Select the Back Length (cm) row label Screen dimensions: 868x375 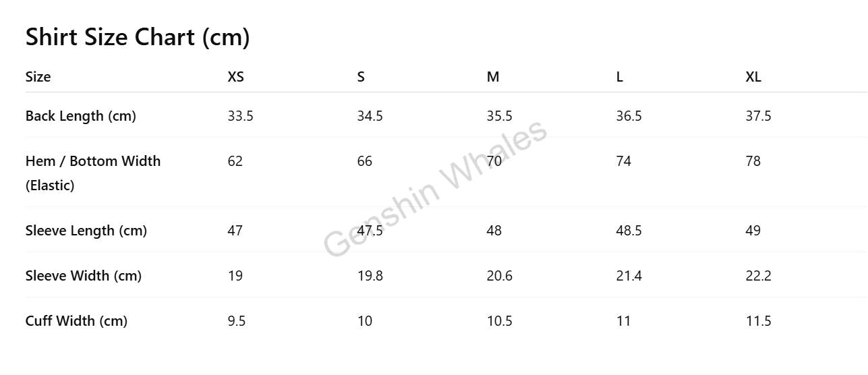pyautogui.click(x=81, y=116)
